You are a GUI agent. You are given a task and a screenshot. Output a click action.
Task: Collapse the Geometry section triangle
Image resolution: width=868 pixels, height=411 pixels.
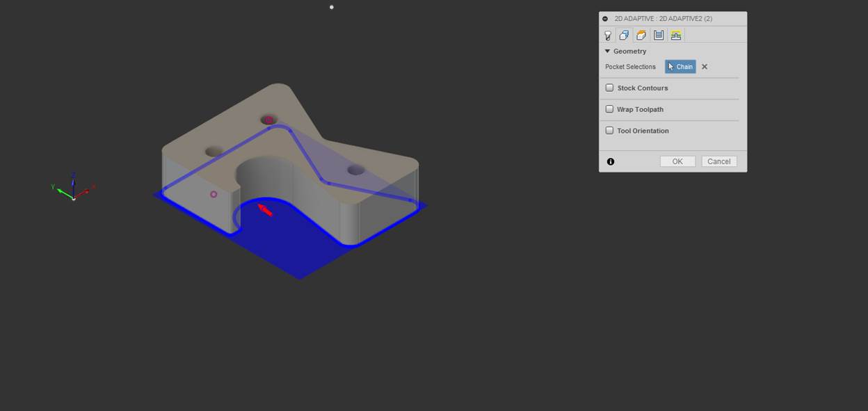(x=607, y=51)
